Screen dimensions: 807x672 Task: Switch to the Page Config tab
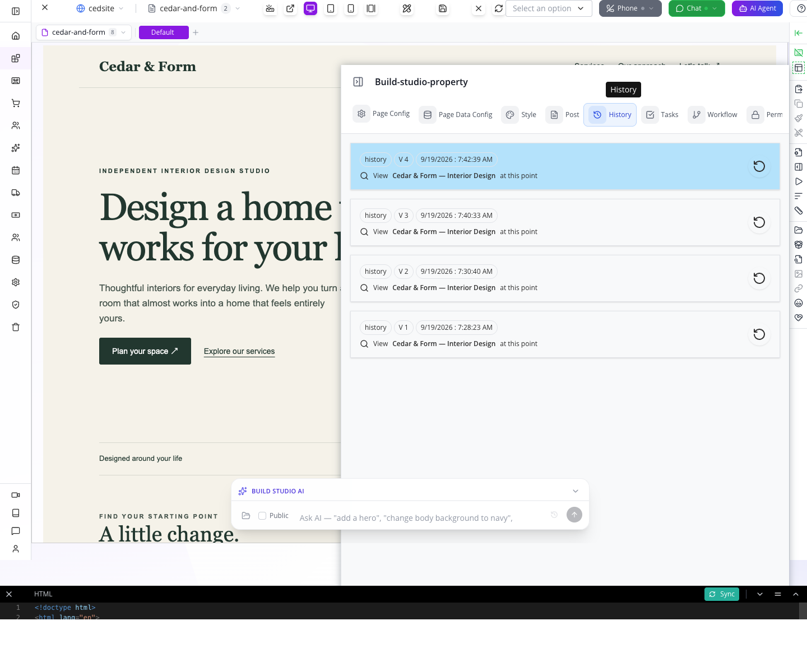pos(382,114)
